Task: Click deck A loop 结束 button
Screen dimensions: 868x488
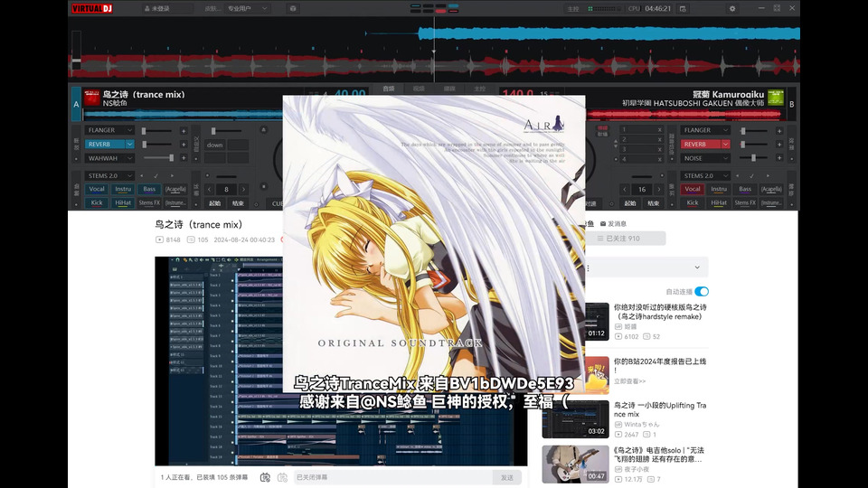Action: (238, 203)
